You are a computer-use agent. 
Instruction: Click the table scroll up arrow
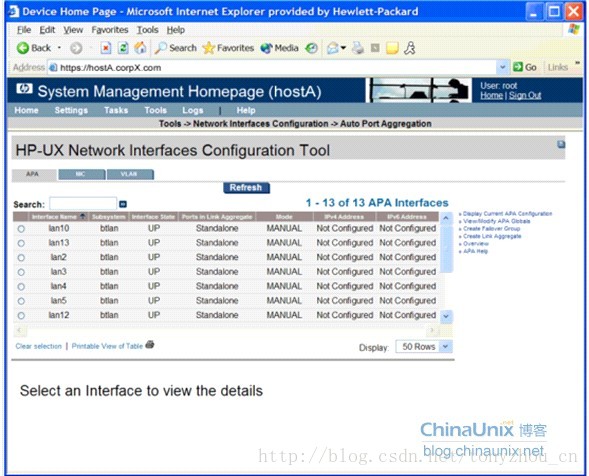click(x=446, y=218)
